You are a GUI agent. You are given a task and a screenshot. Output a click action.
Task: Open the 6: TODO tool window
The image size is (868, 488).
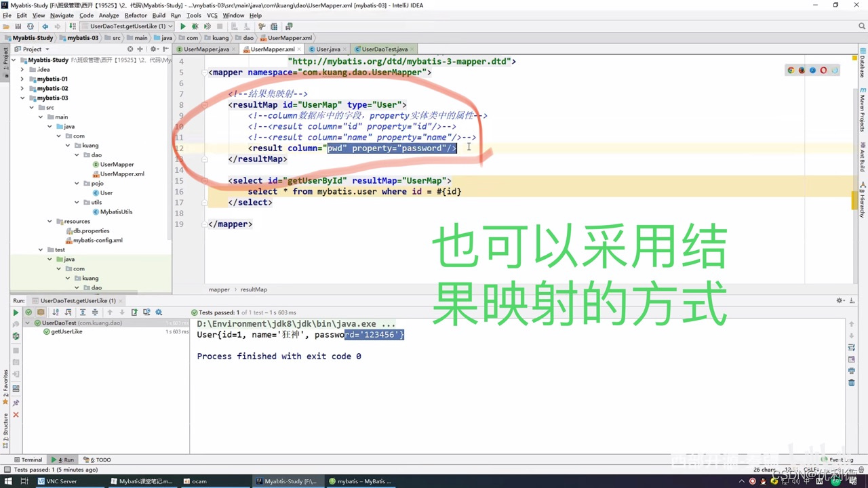(97, 460)
